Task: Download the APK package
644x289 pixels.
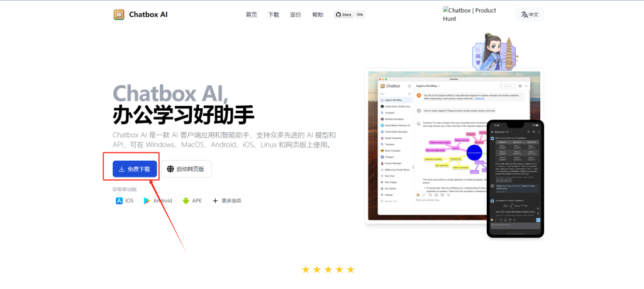Action: pyautogui.click(x=192, y=201)
